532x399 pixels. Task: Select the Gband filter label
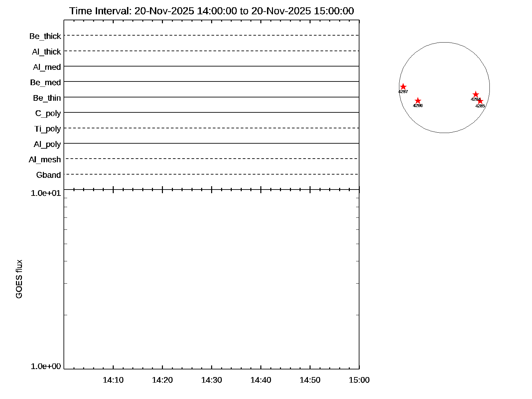pyautogui.click(x=49, y=175)
